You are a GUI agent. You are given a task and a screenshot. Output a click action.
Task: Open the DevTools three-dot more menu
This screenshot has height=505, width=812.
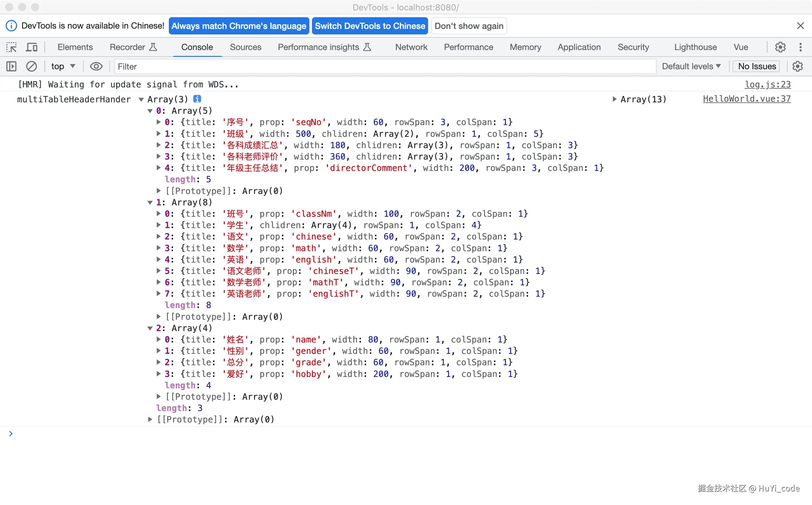[800, 47]
